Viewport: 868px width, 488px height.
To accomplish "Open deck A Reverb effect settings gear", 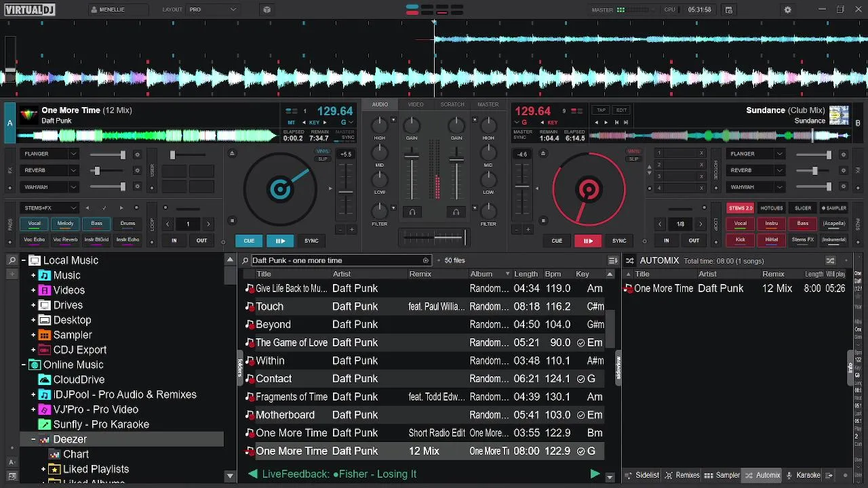I will [x=137, y=171].
